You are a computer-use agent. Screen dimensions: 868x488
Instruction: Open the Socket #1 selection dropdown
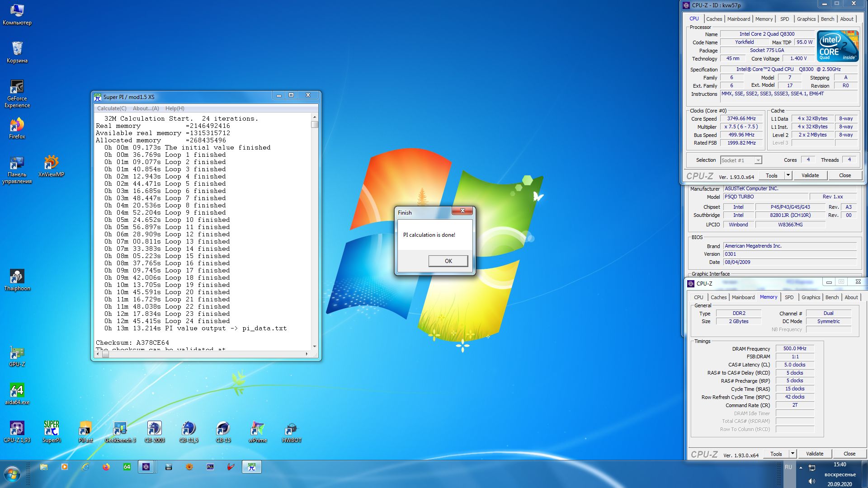[741, 160]
